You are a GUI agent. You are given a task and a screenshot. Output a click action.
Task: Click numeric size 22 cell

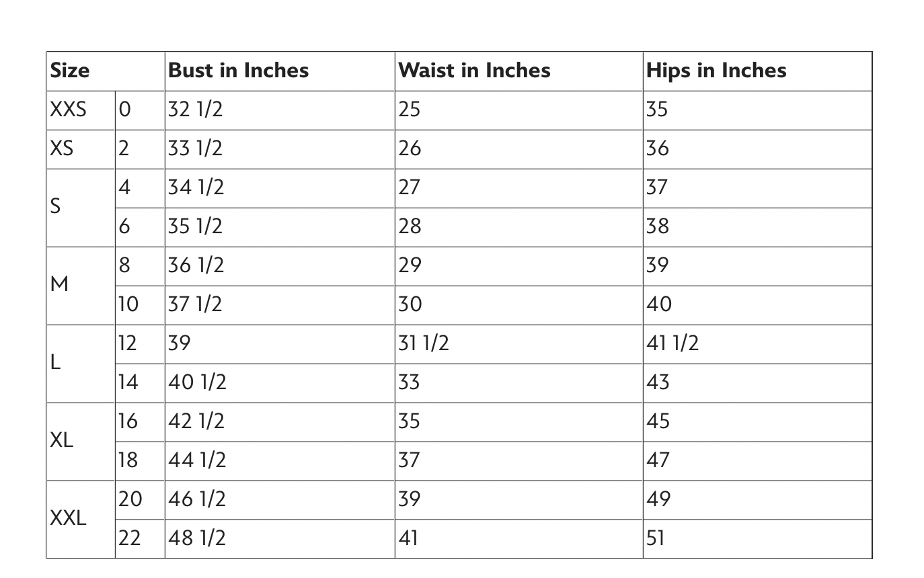pos(140,538)
